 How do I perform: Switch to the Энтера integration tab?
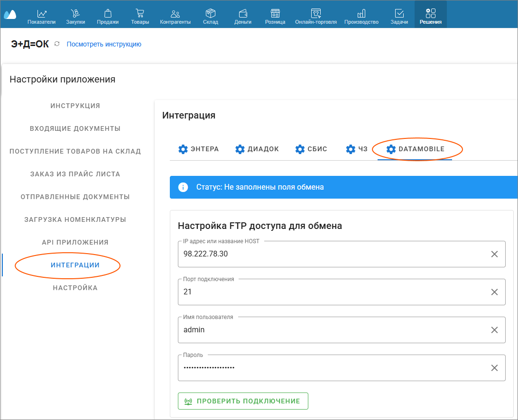tap(199, 149)
